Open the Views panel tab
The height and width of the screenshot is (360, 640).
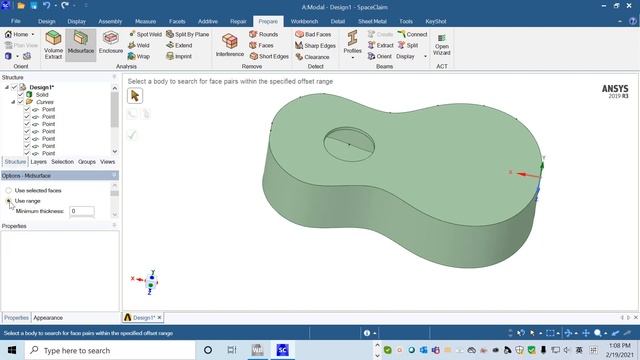click(x=107, y=162)
